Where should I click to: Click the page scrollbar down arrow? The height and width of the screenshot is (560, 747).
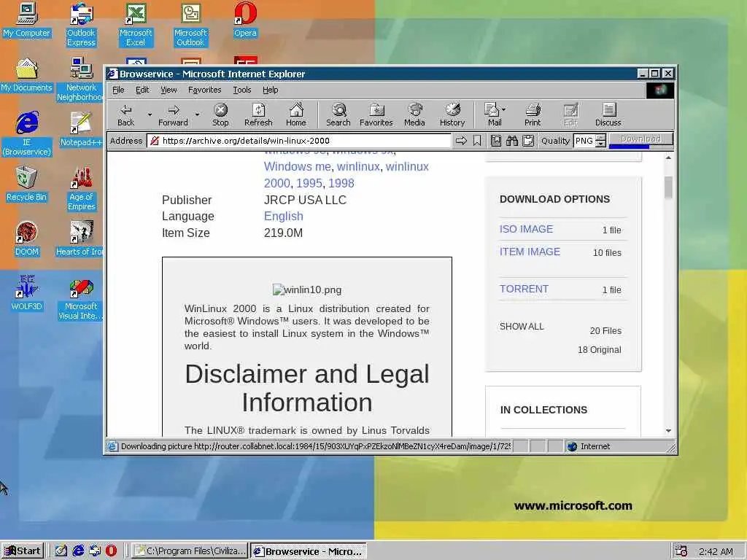(x=668, y=430)
